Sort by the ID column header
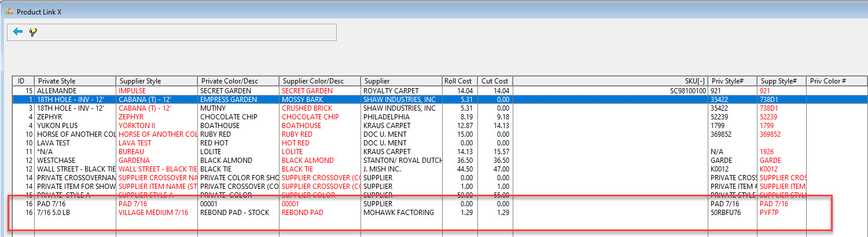Image resolution: width=868 pixels, height=237 pixels. pyautogui.click(x=24, y=81)
